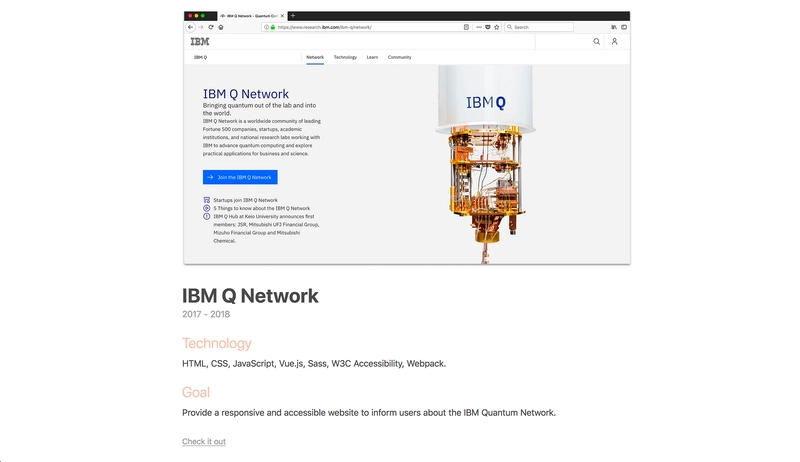The width and height of the screenshot is (800, 462).
Task: Click the browser sidebar toggle icon
Action: point(623,27)
